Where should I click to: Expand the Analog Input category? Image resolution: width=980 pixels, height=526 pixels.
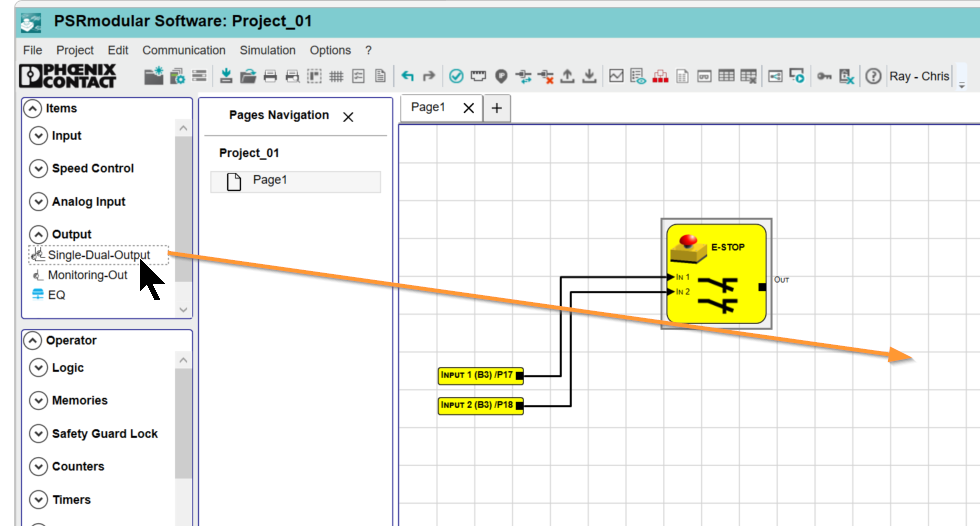click(x=38, y=201)
